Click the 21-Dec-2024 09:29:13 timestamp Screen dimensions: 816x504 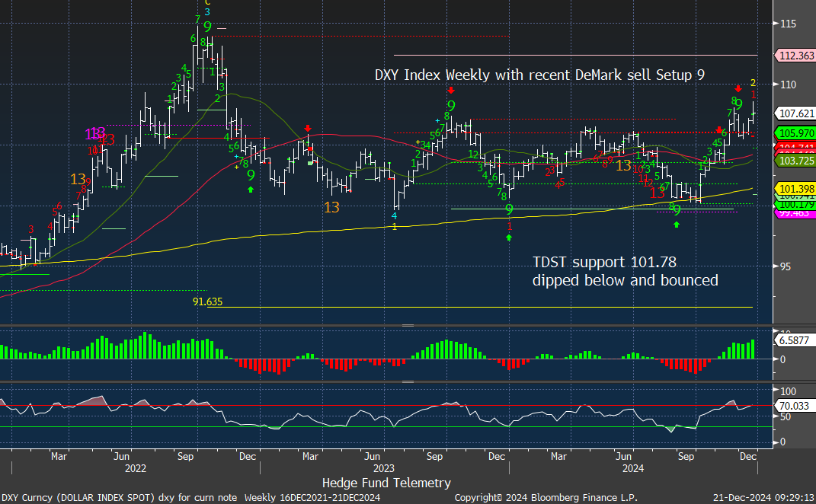click(764, 498)
